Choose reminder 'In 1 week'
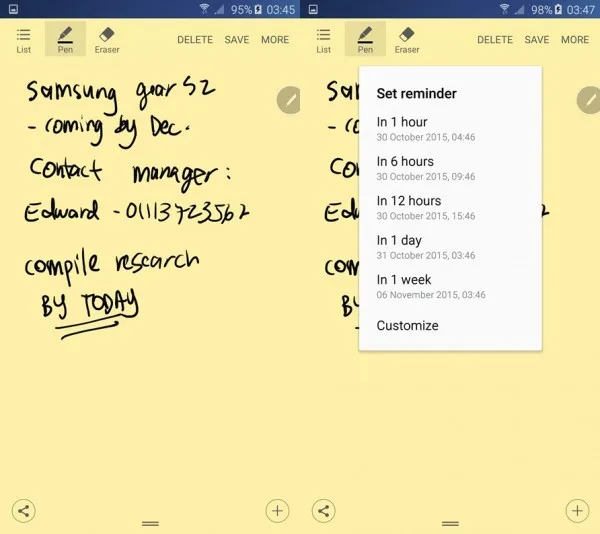The image size is (600, 534). tap(450, 287)
